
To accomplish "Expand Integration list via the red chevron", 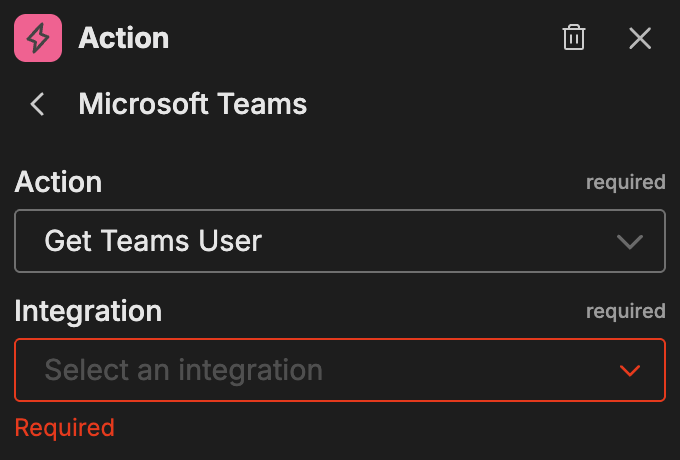I will click(x=629, y=371).
